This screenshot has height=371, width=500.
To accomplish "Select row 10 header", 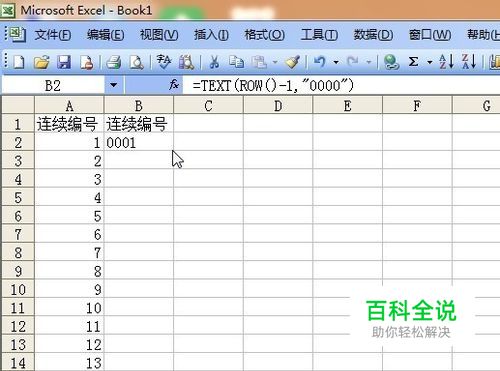I will click(x=18, y=289).
